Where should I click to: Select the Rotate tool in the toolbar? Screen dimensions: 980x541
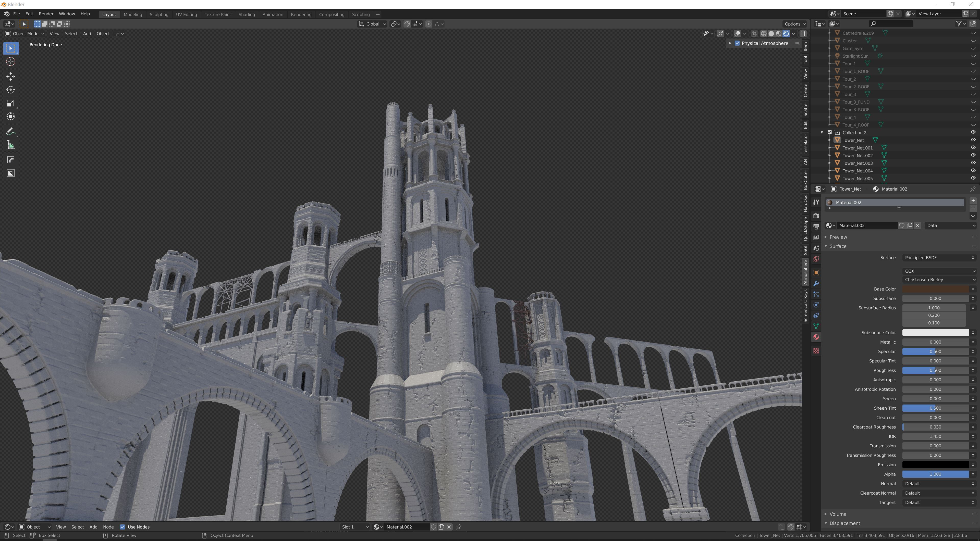[x=11, y=90]
